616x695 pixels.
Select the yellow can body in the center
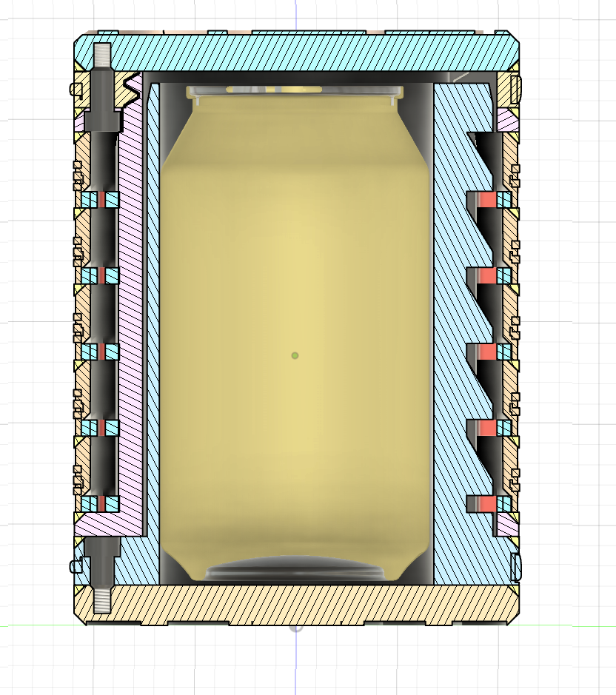[295, 332]
